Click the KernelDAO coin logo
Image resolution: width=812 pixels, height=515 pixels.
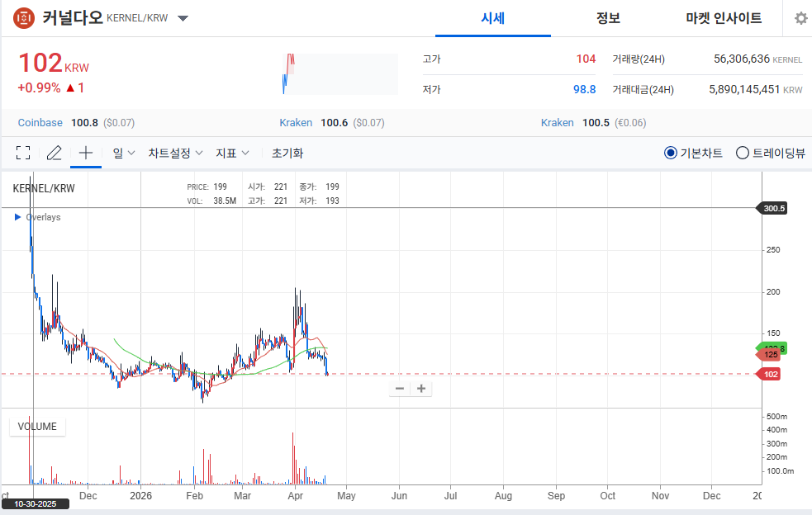point(26,17)
